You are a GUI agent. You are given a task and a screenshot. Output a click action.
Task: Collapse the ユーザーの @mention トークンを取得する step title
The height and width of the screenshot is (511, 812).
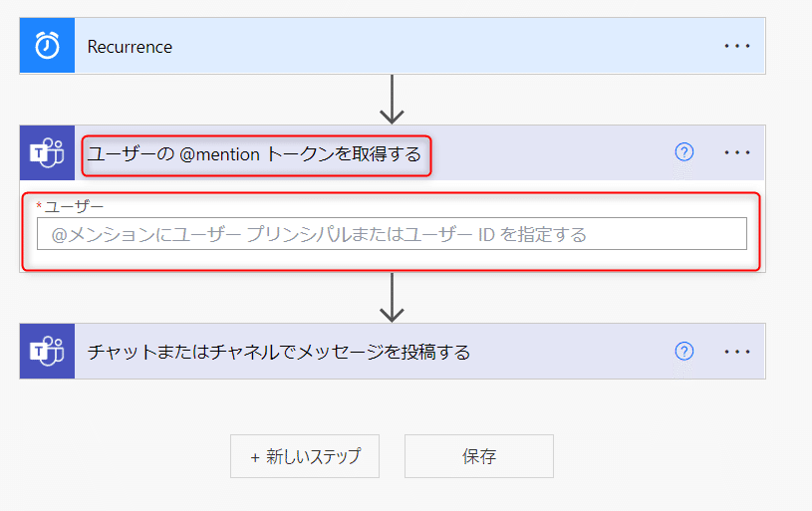pos(254,154)
